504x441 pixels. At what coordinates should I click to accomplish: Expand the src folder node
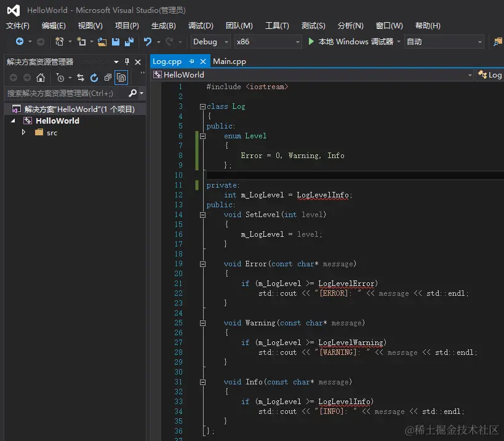24,132
